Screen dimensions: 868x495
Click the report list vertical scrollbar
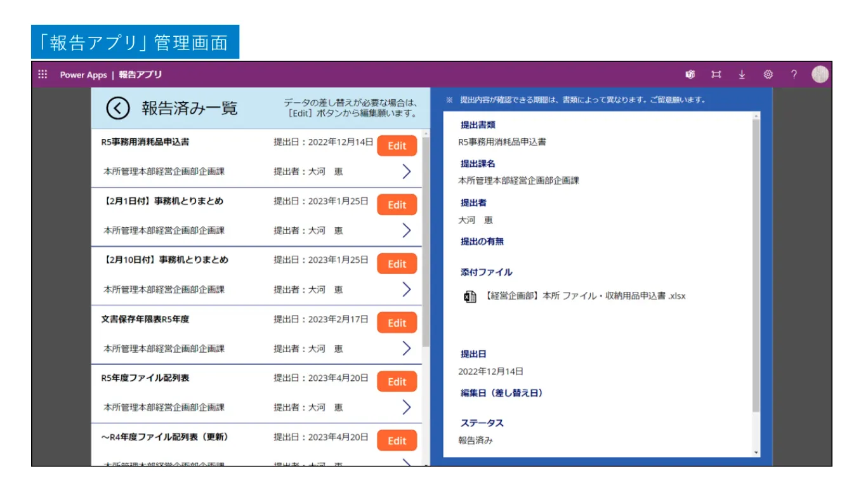(x=426, y=241)
